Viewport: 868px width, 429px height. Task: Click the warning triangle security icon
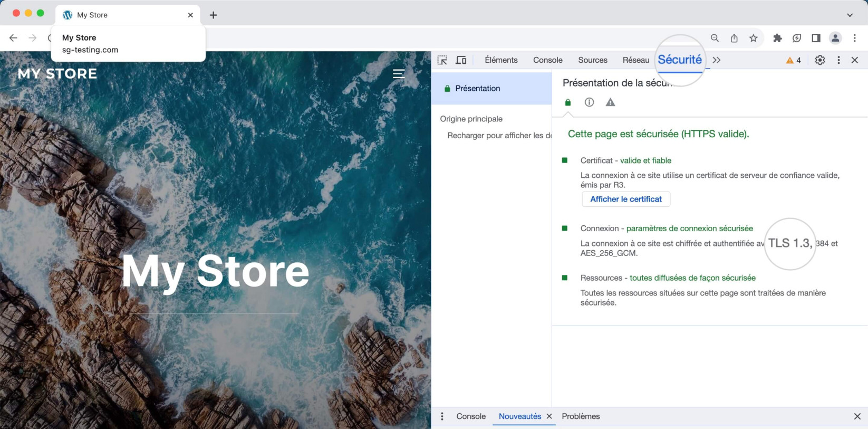point(610,102)
